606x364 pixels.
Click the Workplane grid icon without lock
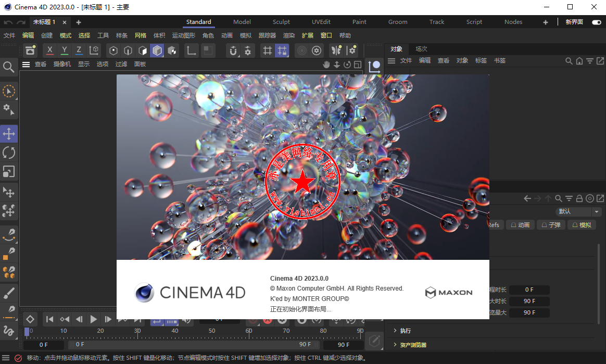tap(267, 51)
